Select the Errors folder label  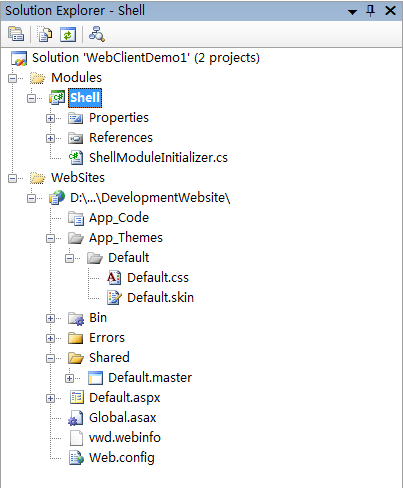point(107,338)
